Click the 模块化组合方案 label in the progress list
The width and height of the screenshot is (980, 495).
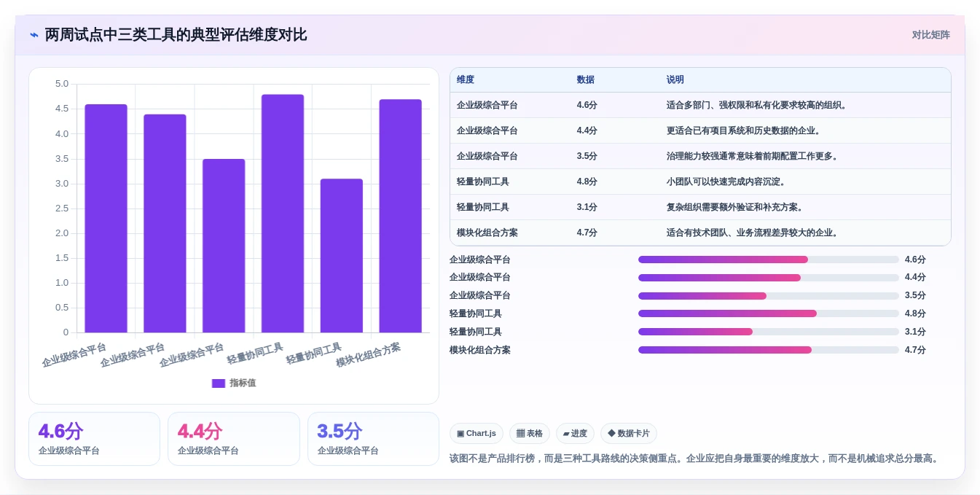click(480, 350)
